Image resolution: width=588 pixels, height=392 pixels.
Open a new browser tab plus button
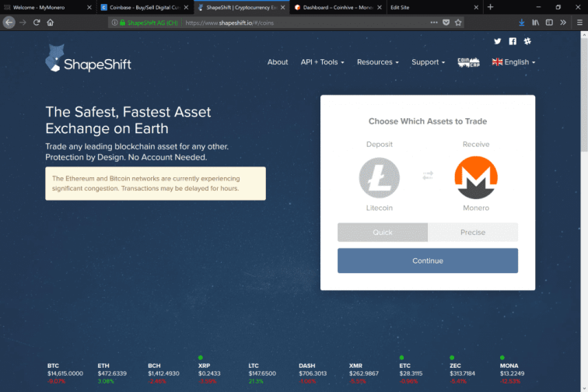point(491,7)
